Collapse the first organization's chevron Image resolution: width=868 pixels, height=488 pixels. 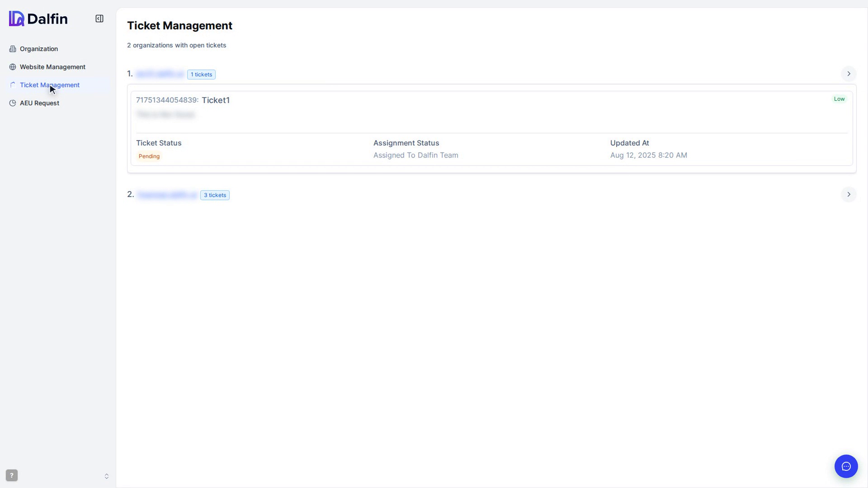point(849,74)
